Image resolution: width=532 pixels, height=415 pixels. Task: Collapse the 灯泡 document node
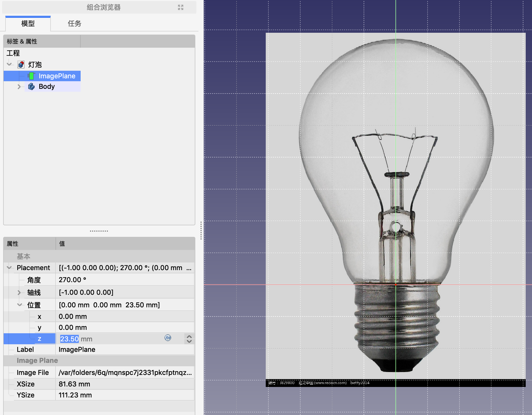pos(9,64)
